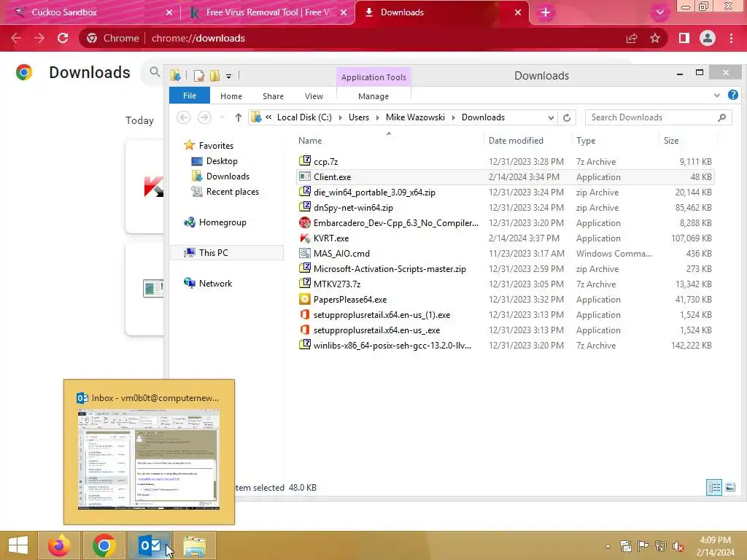This screenshot has width=747, height=560.
Task: Click the Chrome downloads search icon
Action: [x=155, y=72]
